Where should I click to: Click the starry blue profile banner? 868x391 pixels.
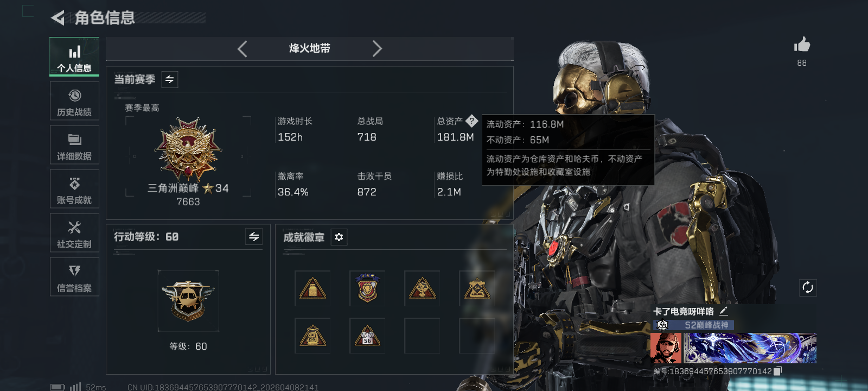[x=750, y=348]
